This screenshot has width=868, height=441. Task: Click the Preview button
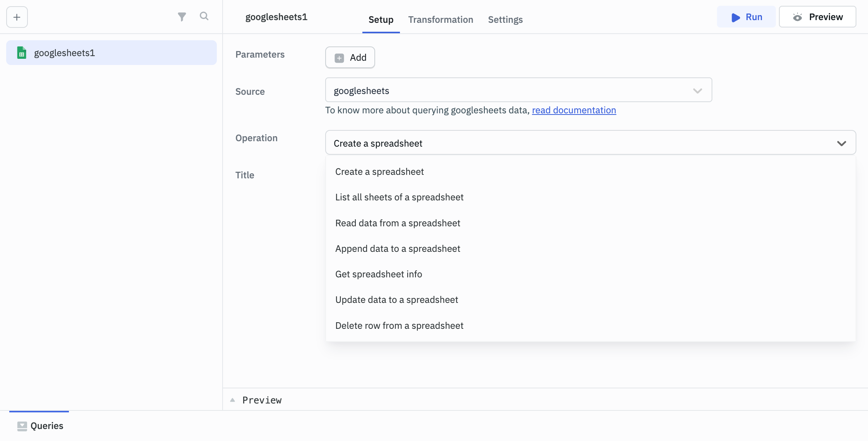pos(818,17)
